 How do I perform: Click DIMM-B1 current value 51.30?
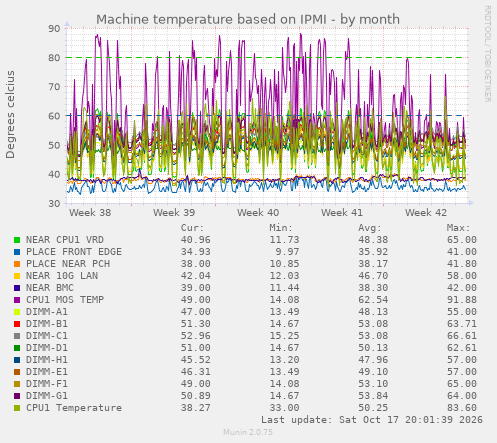pyautogui.click(x=196, y=324)
